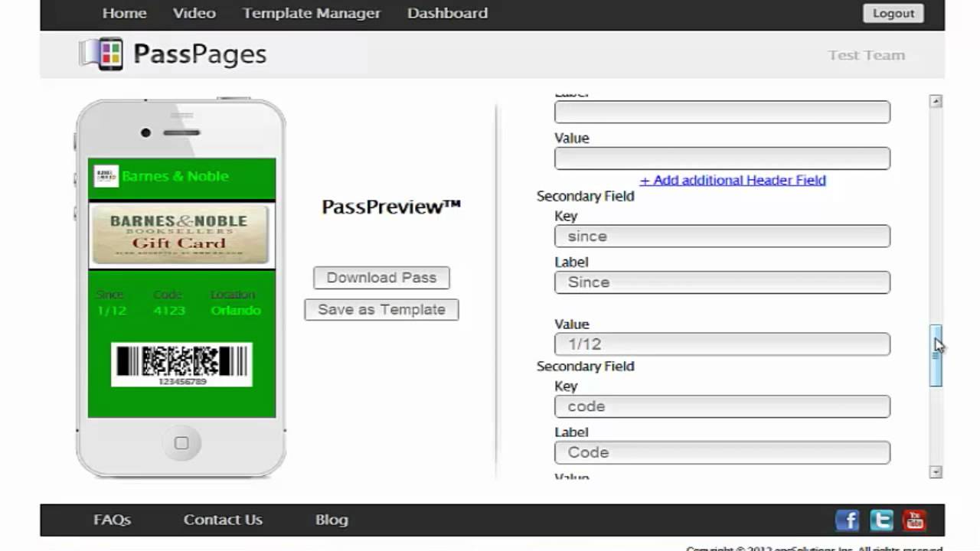This screenshot has height=551, width=980.
Task: Open the Twitter icon in footer
Action: pyautogui.click(x=881, y=520)
